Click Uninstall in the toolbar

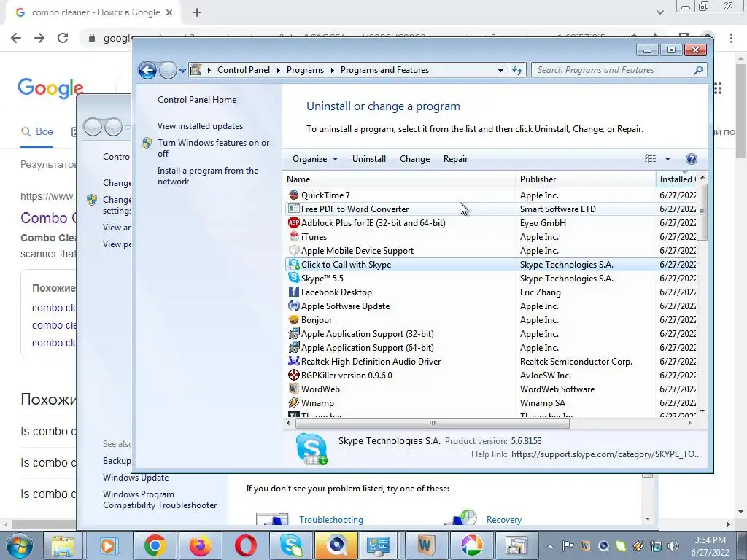pos(368,159)
